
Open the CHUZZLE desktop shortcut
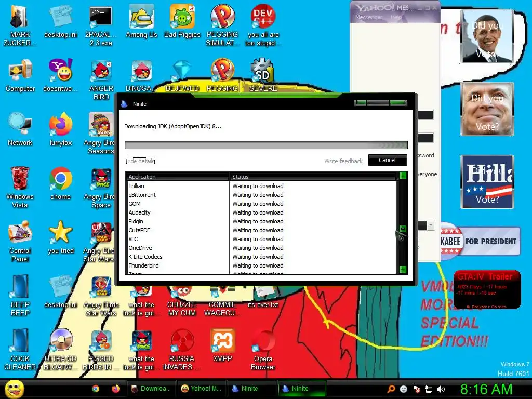(x=182, y=301)
